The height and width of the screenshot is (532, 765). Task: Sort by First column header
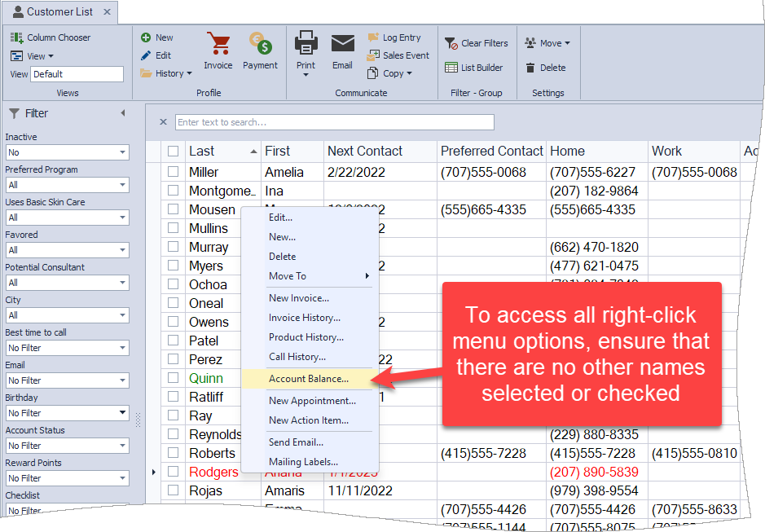click(x=292, y=152)
